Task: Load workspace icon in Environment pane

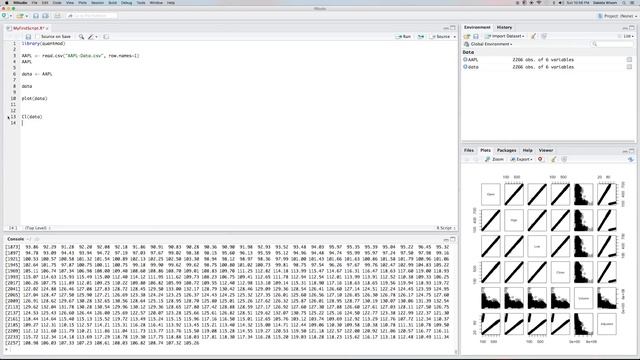Action: [467, 36]
